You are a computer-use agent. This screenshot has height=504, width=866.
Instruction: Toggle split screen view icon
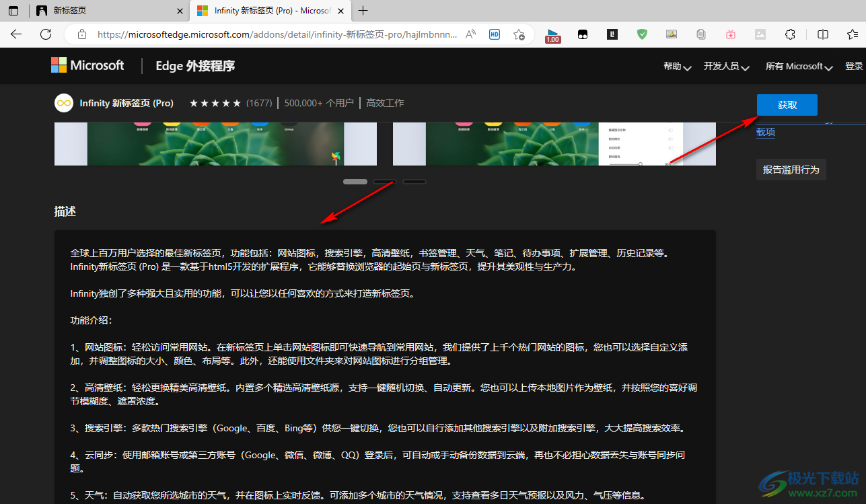pyautogui.click(x=823, y=34)
